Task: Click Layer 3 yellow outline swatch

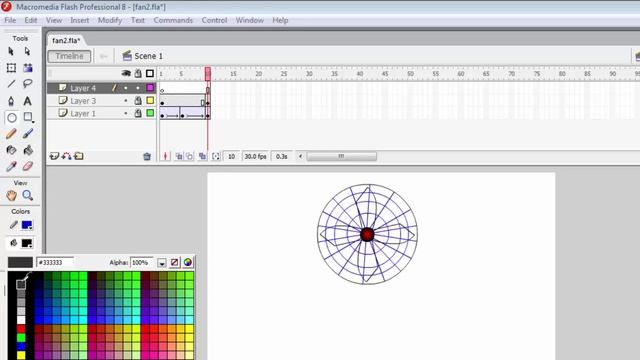Action: coord(150,100)
